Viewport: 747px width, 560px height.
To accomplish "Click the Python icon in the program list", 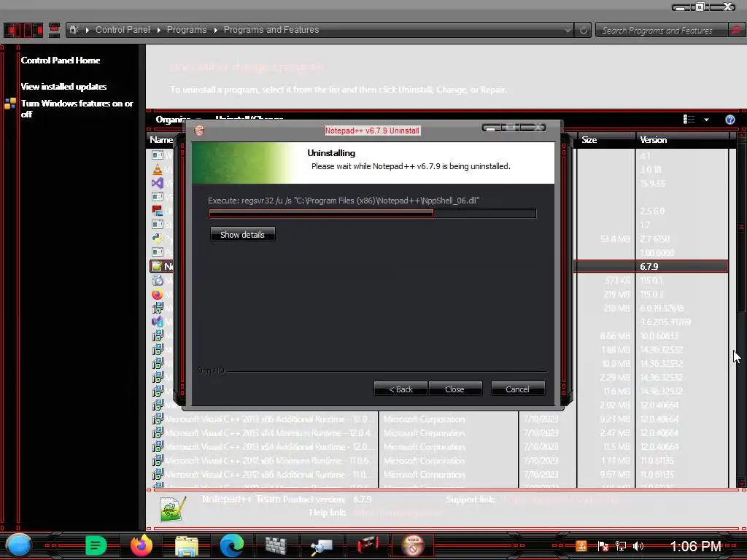I will point(158,238).
